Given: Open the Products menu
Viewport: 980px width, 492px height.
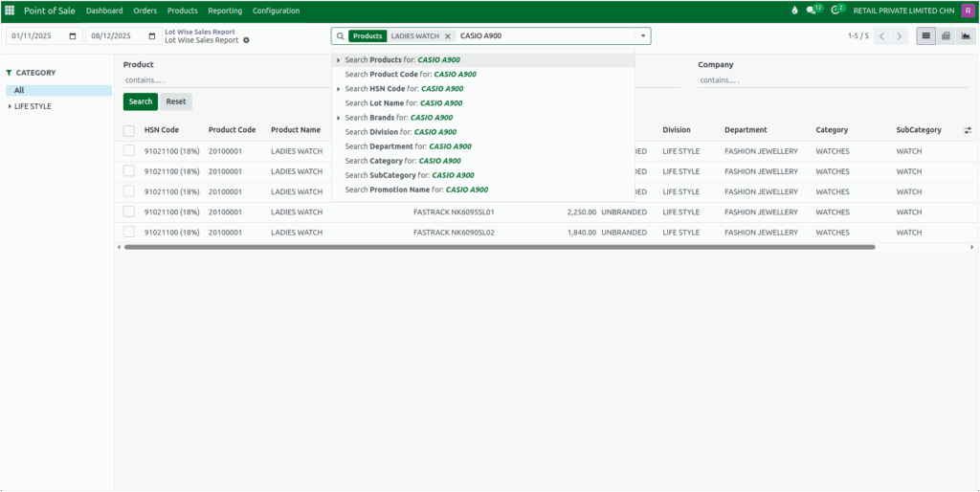Looking at the screenshot, I should click(x=183, y=11).
